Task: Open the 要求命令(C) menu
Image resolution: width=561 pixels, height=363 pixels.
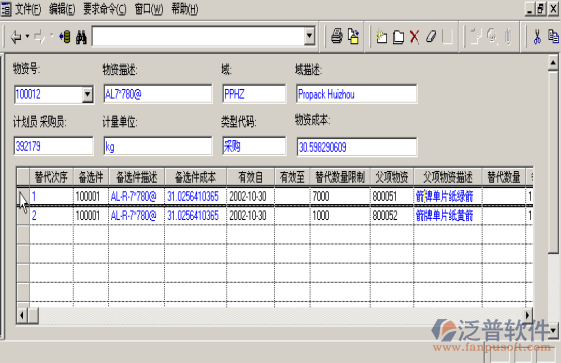Action: pos(104,9)
